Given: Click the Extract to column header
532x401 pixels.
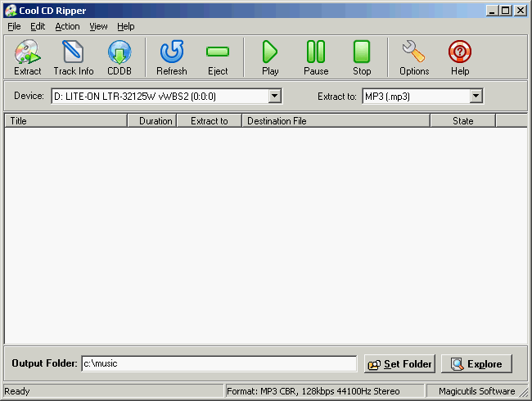Looking at the screenshot, I should pos(210,121).
